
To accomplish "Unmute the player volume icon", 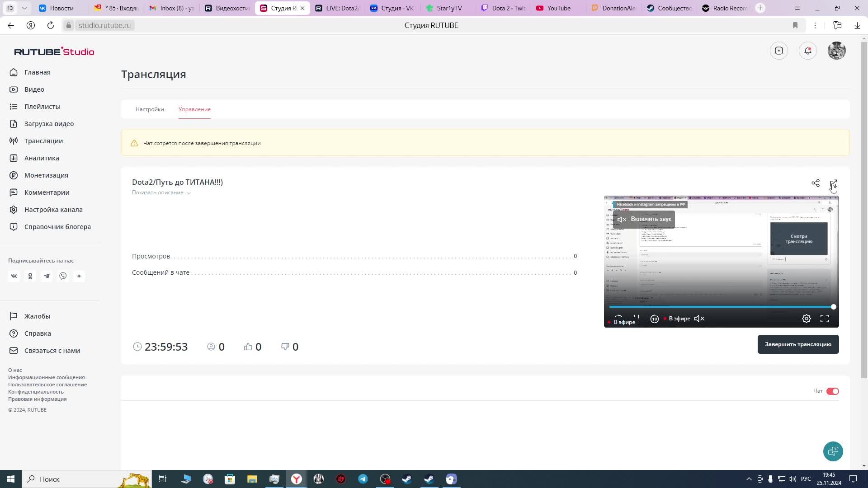I will [699, 319].
